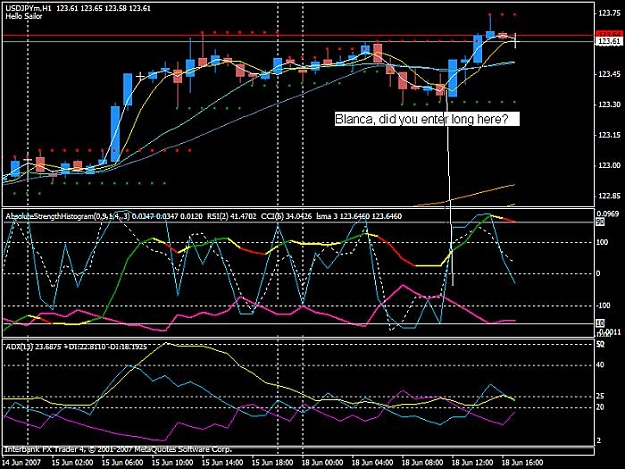The image size is (625, 469).
Task: Click the 'Blanca, did you enter long here?' annotation
Action: (427, 119)
